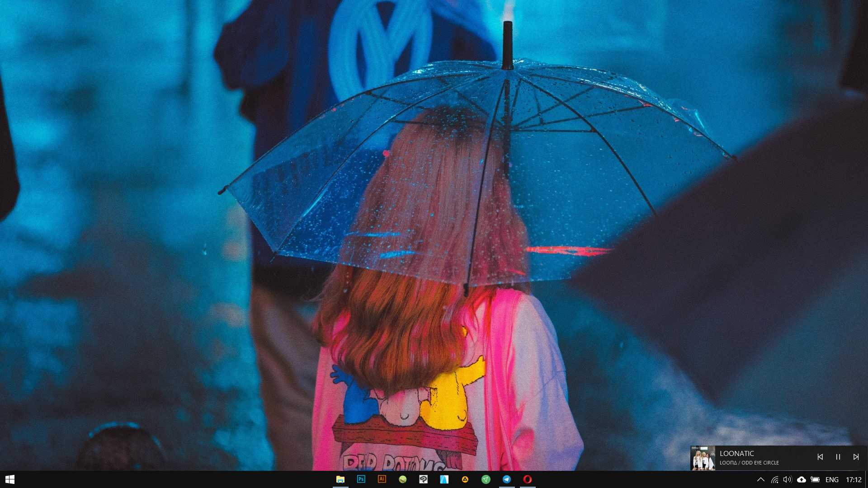Skip to the next track
Image resolution: width=868 pixels, height=488 pixels.
click(856, 457)
